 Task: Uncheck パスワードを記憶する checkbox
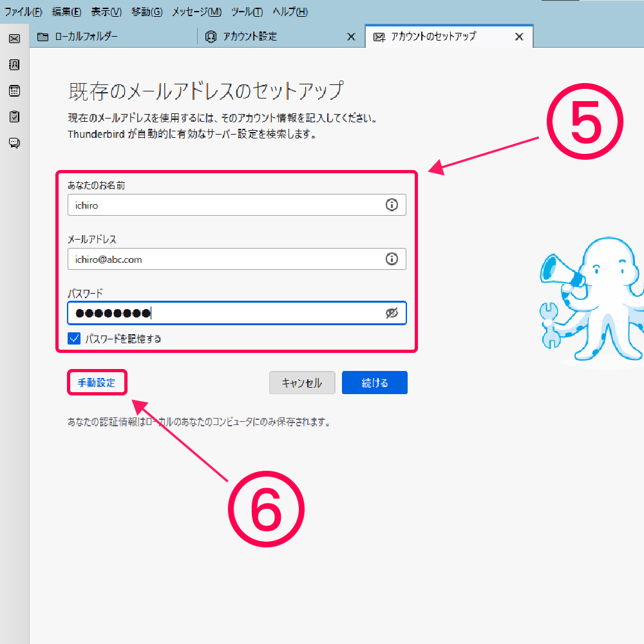click(x=74, y=338)
